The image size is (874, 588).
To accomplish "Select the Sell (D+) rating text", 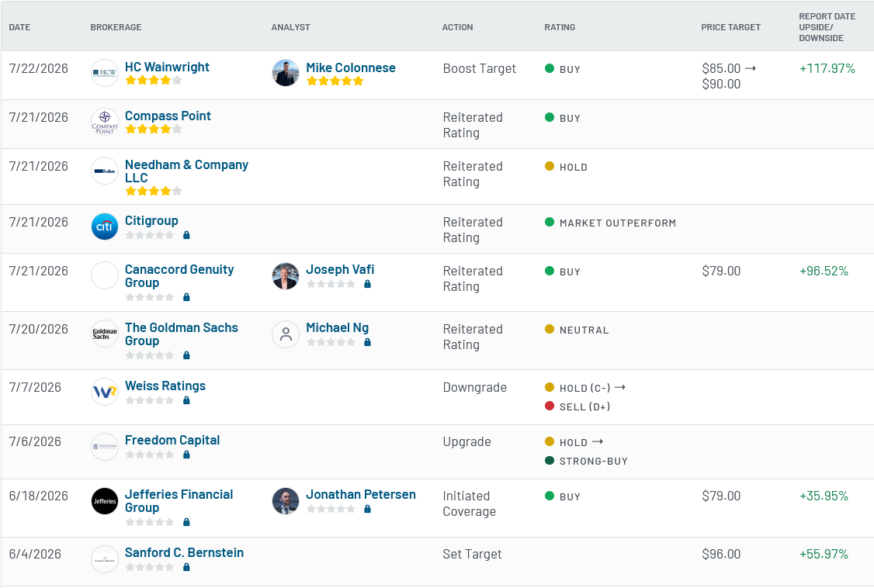I will (x=584, y=406).
